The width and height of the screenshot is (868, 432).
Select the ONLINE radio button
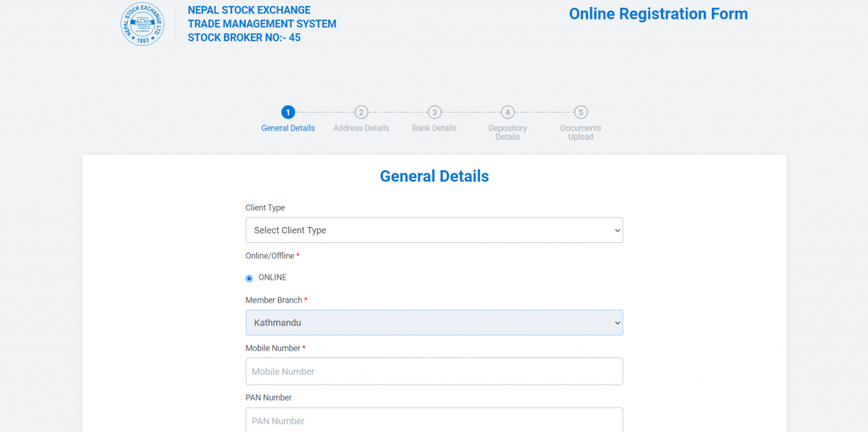click(x=249, y=278)
